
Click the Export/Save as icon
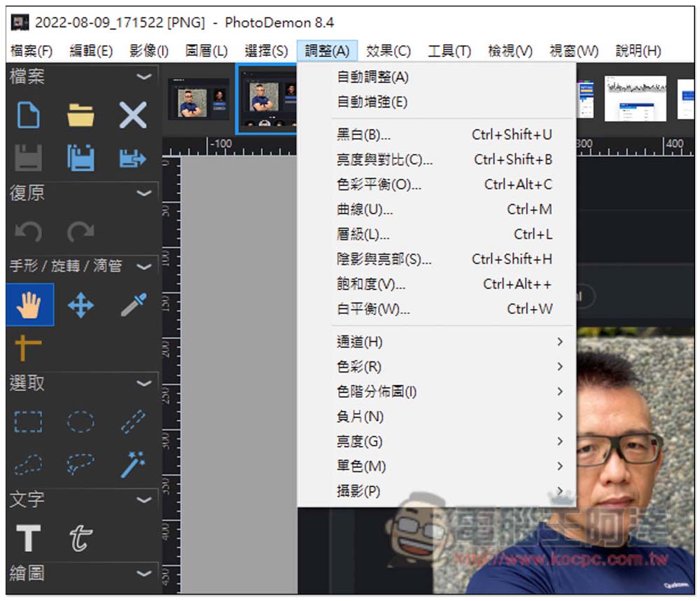132,158
